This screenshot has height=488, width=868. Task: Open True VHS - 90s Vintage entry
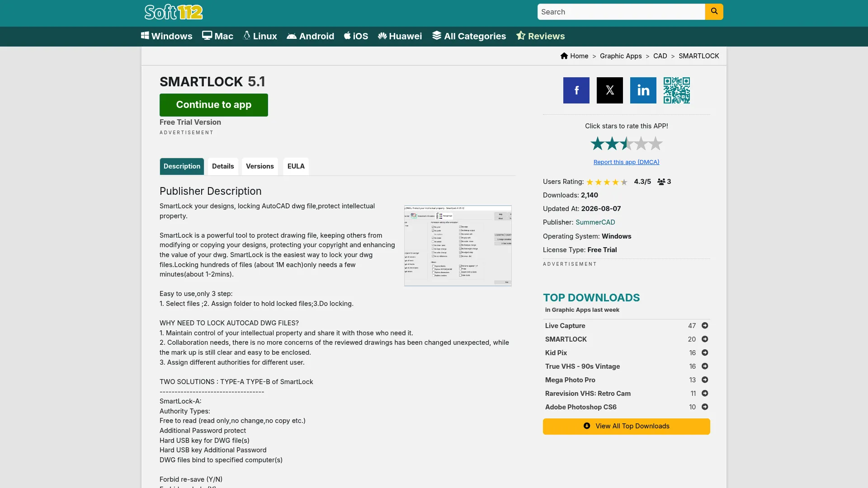(x=583, y=366)
